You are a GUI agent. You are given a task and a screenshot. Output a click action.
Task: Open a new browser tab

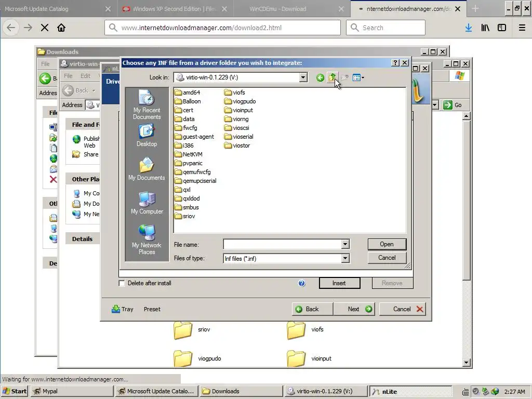coord(475,9)
